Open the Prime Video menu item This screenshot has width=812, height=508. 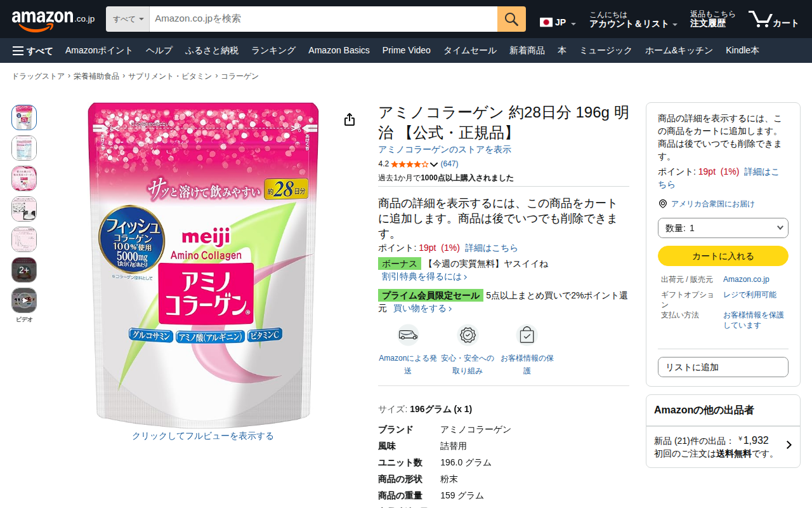(x=406, y=50)
